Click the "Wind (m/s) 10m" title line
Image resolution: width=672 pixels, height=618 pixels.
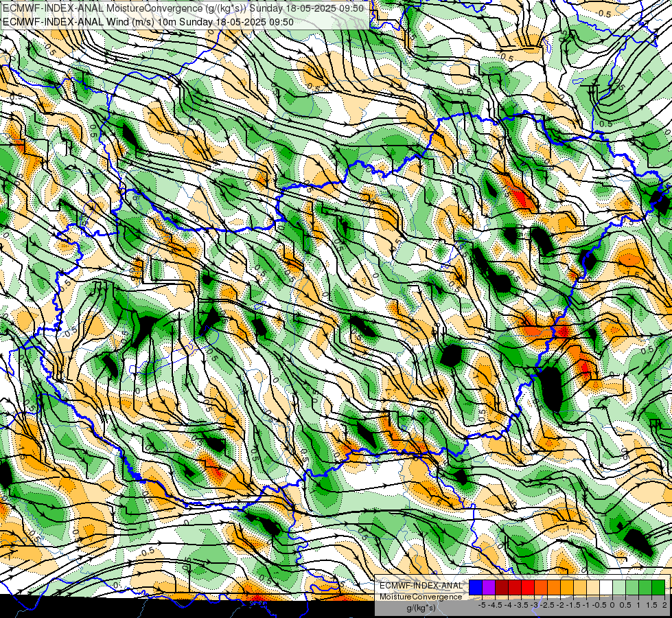click(148, 21)
